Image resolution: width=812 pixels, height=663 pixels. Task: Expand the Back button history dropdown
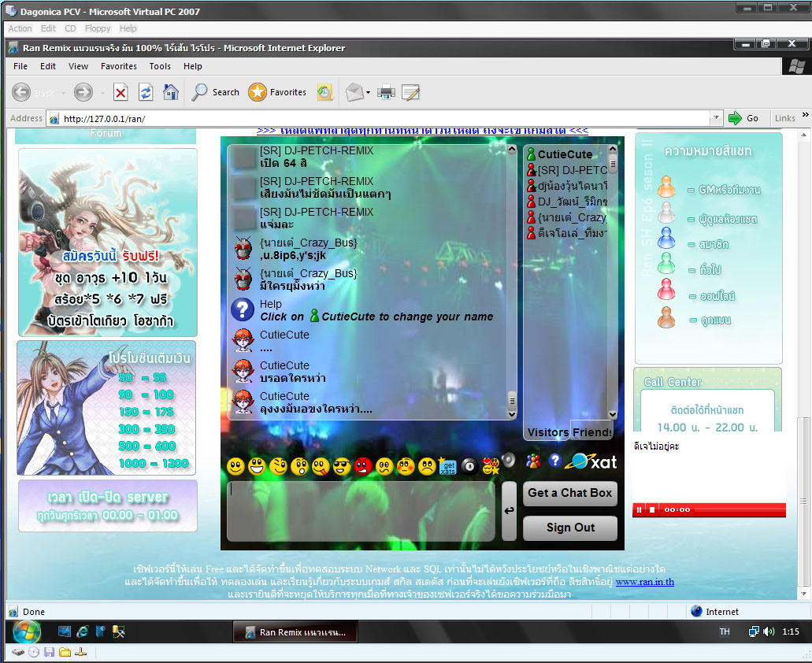point(63,93)
